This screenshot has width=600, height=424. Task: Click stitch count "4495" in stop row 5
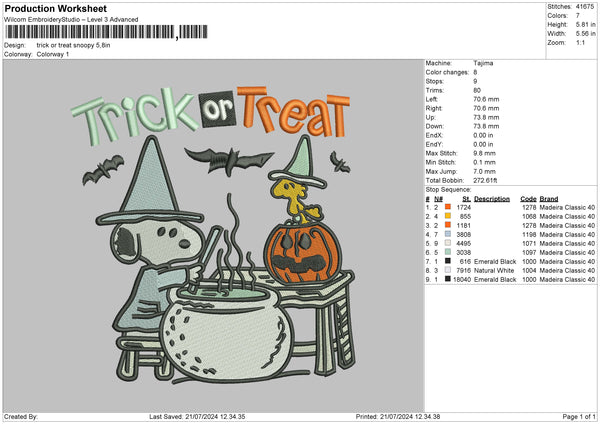pos(464,243)
